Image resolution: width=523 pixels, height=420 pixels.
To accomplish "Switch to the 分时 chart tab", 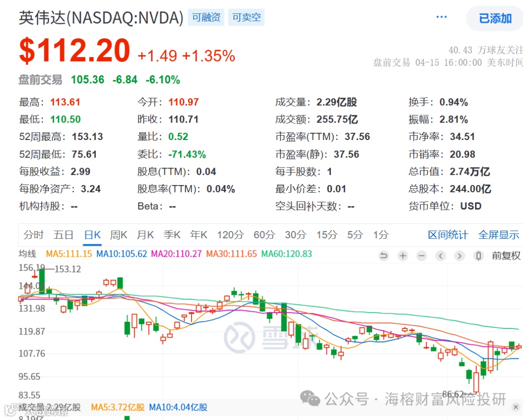I will point(33,235).
